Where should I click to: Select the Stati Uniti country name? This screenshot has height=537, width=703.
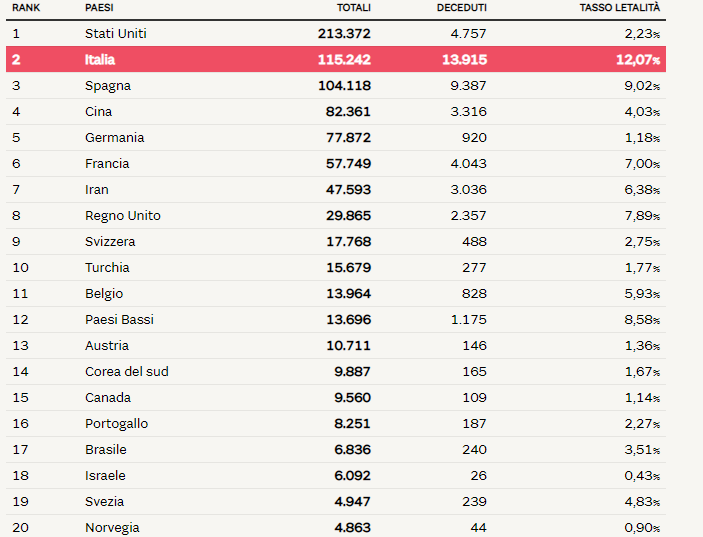[116, 34]
